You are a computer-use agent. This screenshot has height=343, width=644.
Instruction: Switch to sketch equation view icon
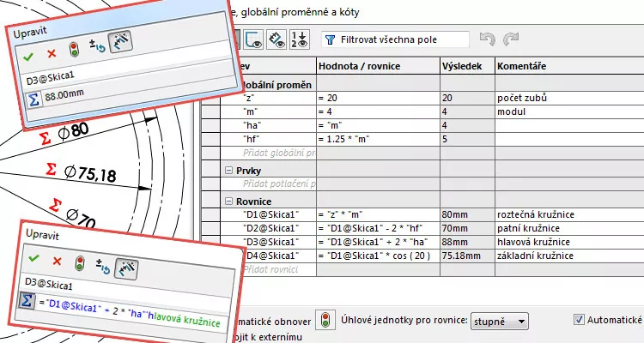254,39
